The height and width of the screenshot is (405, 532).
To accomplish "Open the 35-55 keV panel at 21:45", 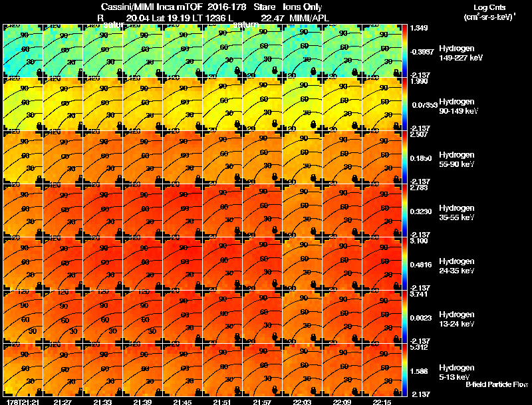I will click(x=182, y=211).
